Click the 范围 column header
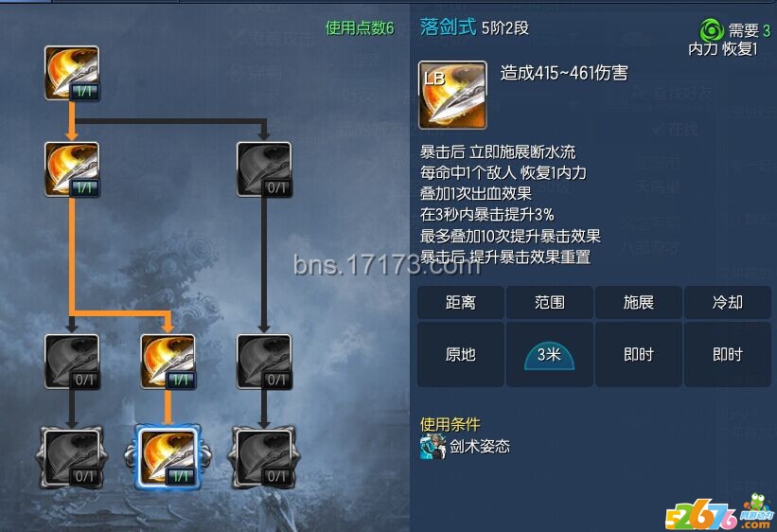777x532 pixels. click(x=550, y=302)
